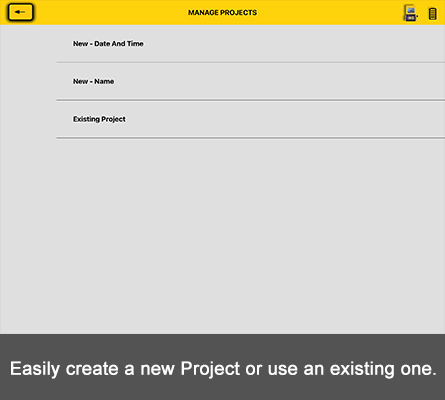Go back using the arrow button
The width and height of the screenshot is (445, 400).
[x=20, y=12]
